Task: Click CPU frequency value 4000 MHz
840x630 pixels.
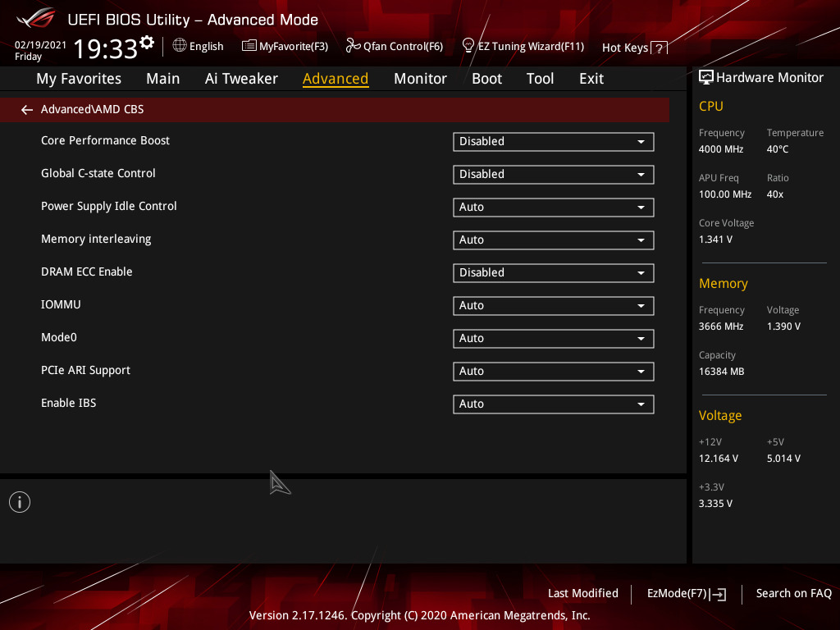Action: (x=720, y=149)
